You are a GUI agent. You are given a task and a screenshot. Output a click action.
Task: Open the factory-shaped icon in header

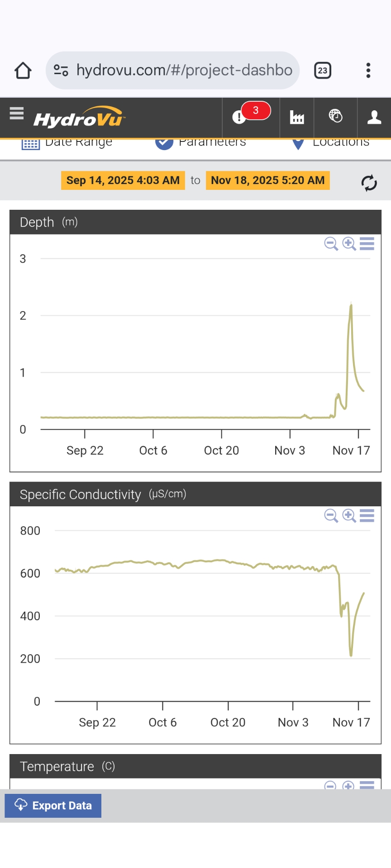coord(297,118)
